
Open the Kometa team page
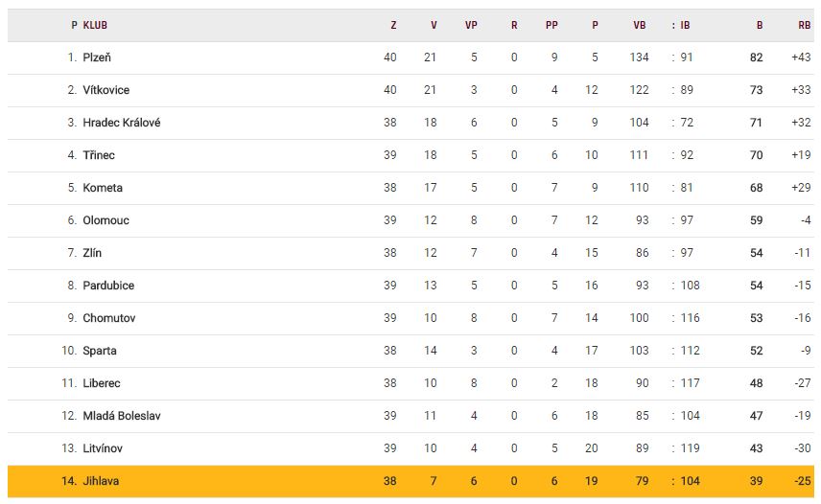103,188
